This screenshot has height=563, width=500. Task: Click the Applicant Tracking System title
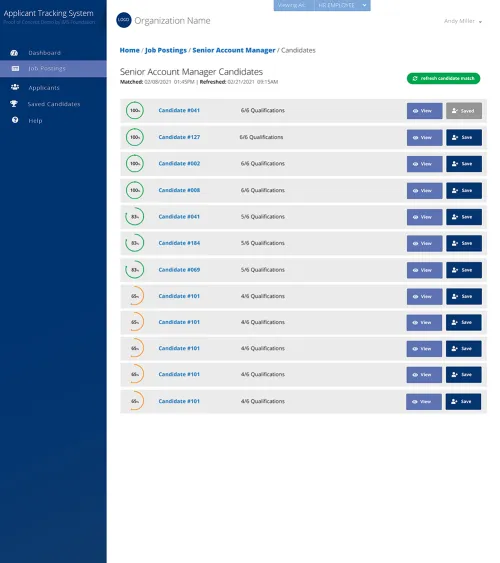pyautogui.click(x=48, y=13)
